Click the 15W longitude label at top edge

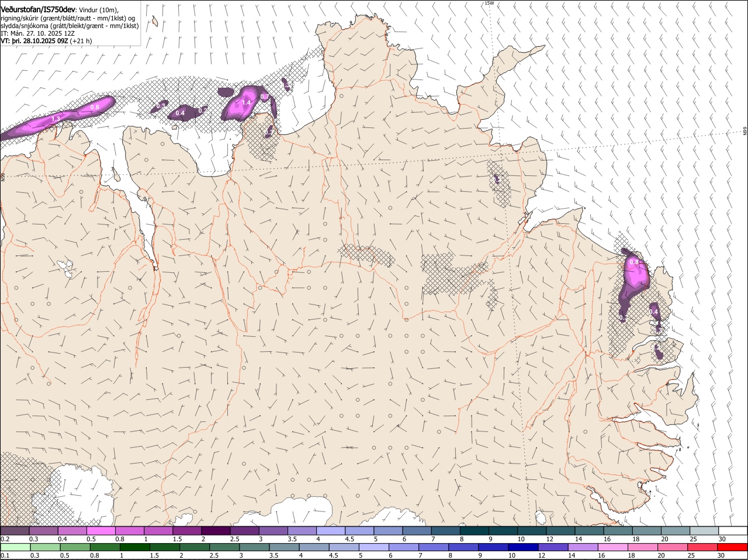(x=489, y=3)
